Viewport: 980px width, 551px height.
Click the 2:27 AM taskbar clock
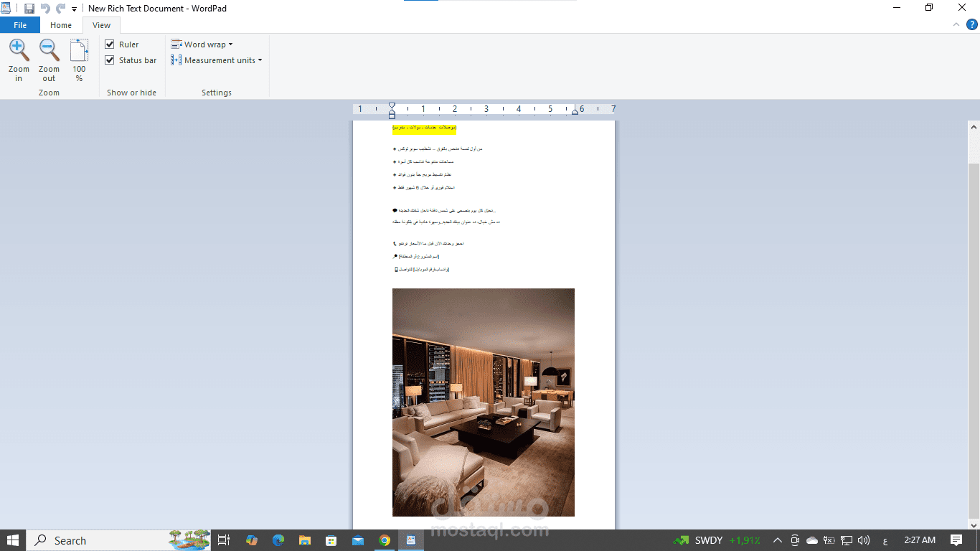tap(919, 540)
